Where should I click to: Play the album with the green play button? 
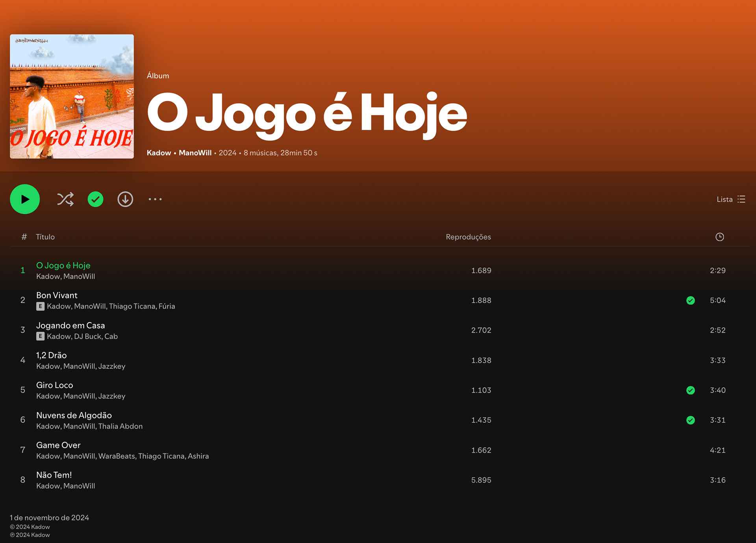[x=25, y=199]
